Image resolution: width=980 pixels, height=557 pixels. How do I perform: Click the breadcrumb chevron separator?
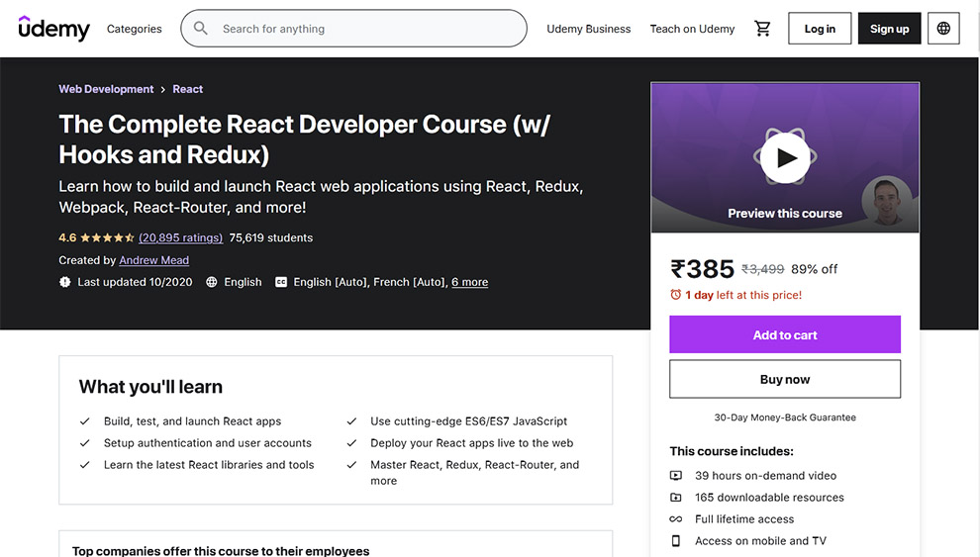pos(163,89)
